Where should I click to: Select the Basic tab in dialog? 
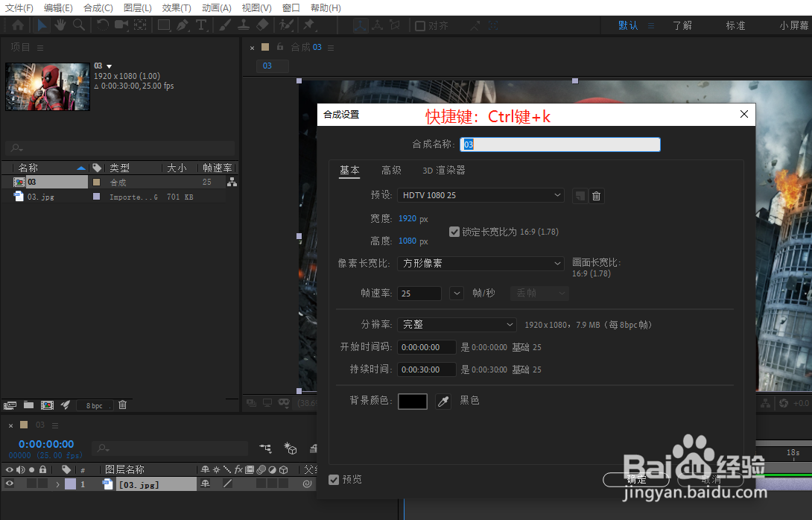(x=349, y=170)
